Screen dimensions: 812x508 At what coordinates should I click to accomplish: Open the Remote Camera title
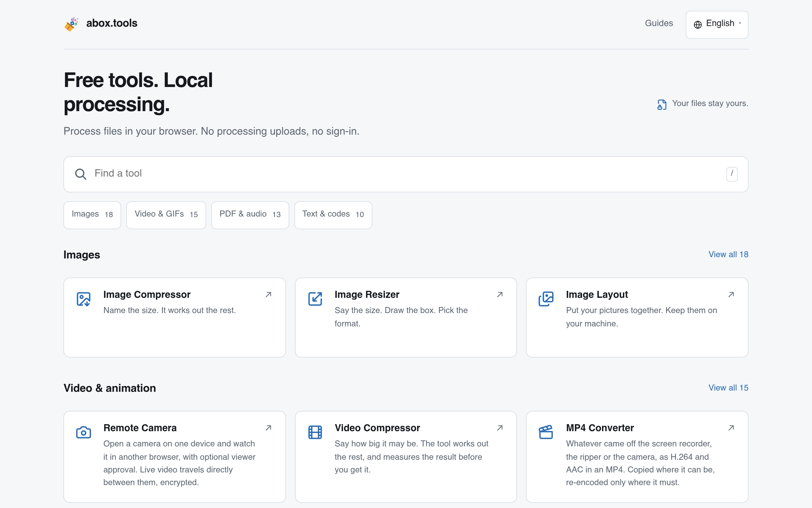coord(140,428)
